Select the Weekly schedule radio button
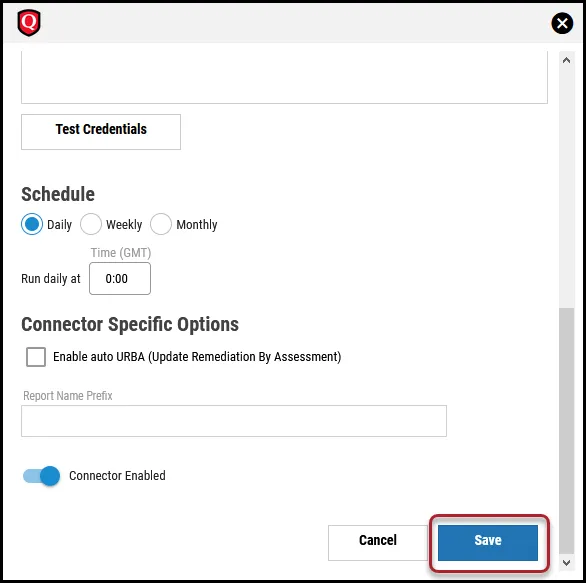This screenshot has height=583, width=586. (91, 224)
